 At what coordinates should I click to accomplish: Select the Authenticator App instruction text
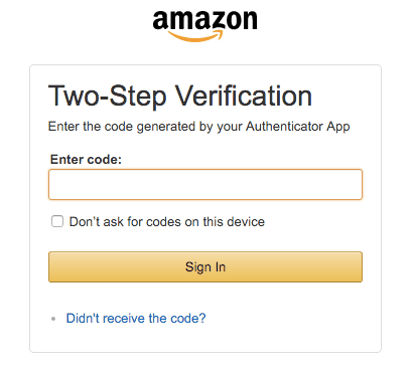tap(199, 127)
